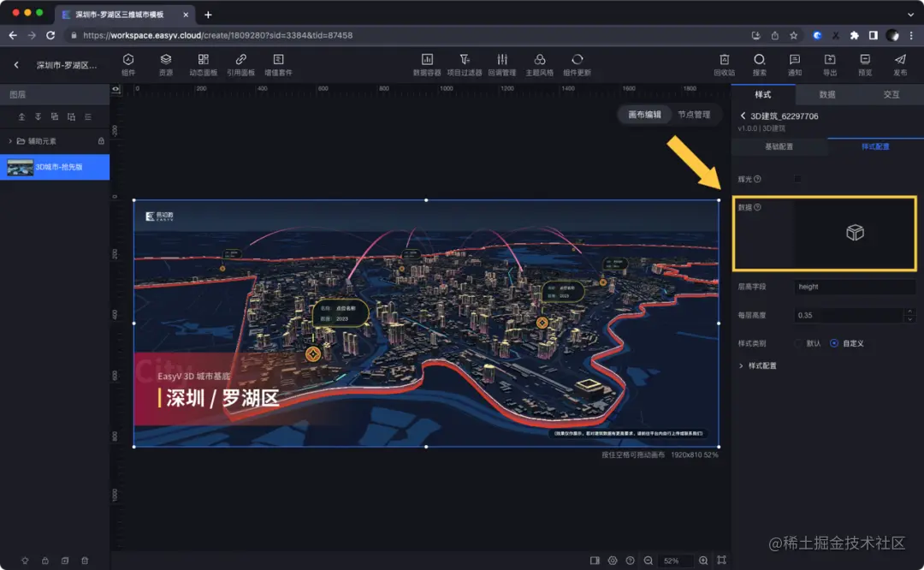Open 引用面板 reference panel tool
Image resolution: width=924 pixels, height=570 pixels.
tap(240, 64)
